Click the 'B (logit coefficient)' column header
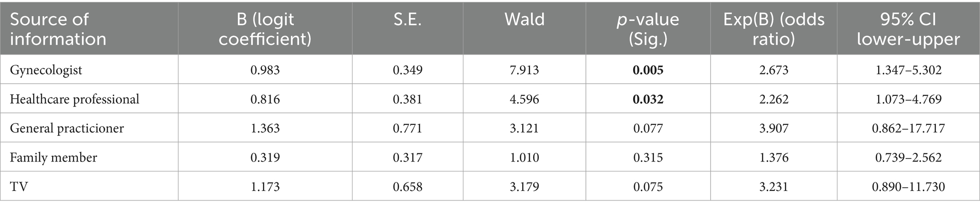 click(x=265, y=28)
